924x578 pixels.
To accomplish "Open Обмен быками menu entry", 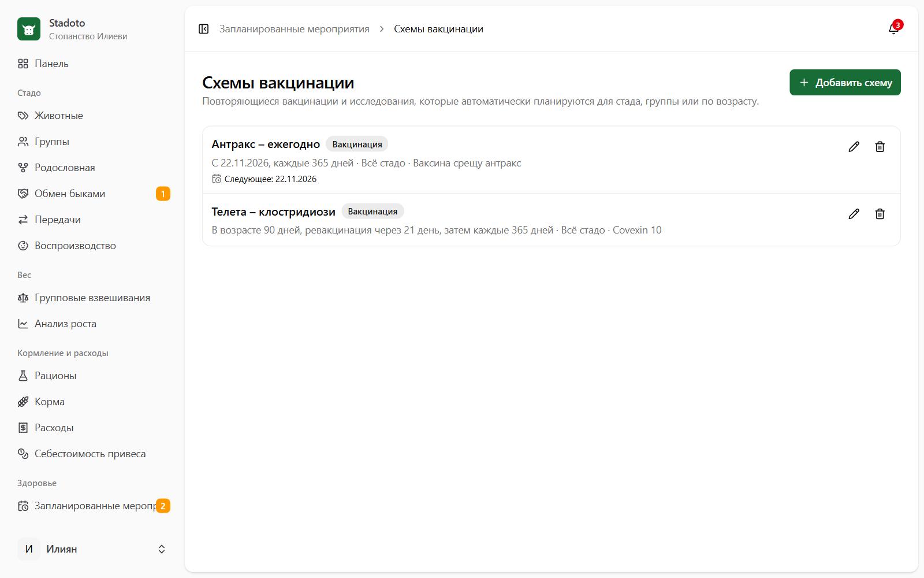I will (x=94, y=194).
